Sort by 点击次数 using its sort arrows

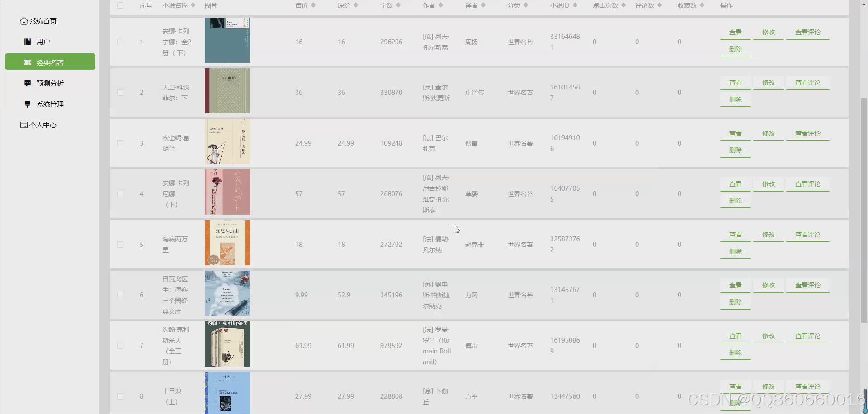coord(623,5)
